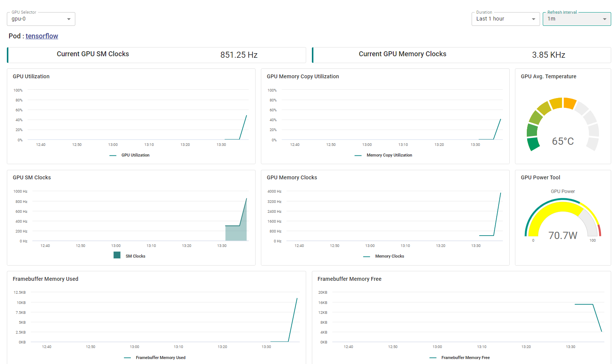The height and width of the screenshot is (364, 615).
Task: Click the Current GPU Memory Clocks label
Action: click(x=402, y=54)
